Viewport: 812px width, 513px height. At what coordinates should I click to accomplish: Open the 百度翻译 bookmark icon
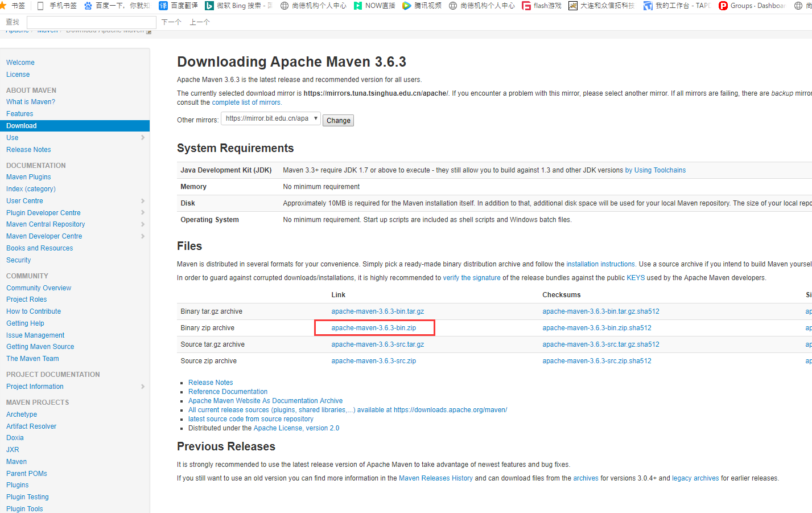pos(163,6)
